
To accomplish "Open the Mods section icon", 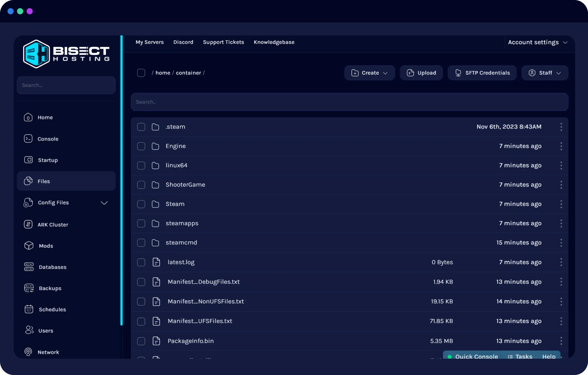I will (28, 245).
